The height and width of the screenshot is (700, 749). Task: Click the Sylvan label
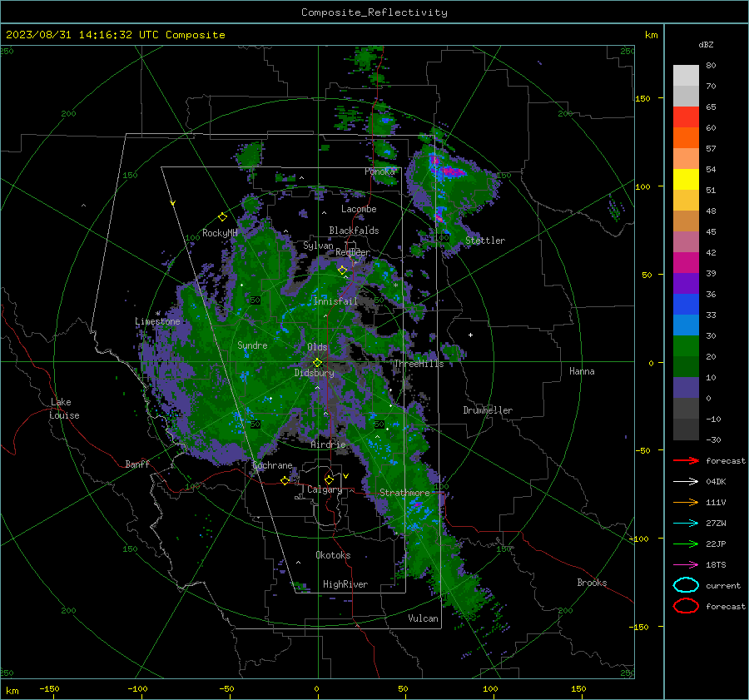(318, 245)
